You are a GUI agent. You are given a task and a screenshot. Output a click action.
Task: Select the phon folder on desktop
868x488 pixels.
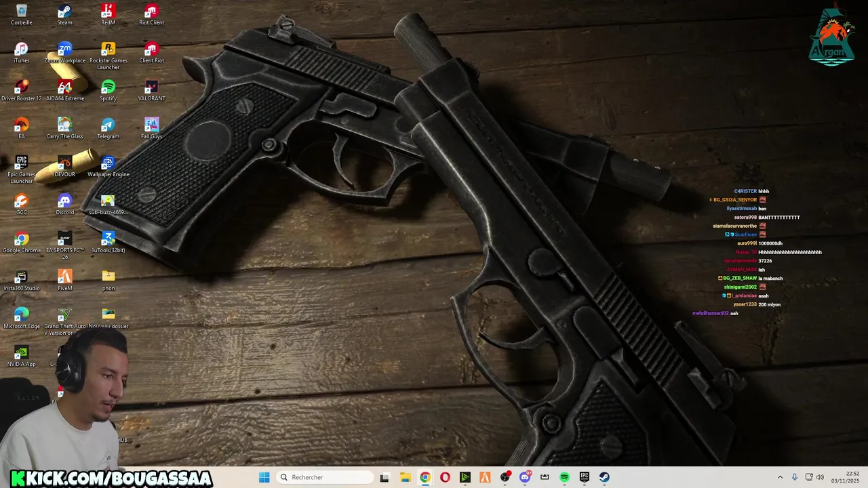tap(108, 281)
